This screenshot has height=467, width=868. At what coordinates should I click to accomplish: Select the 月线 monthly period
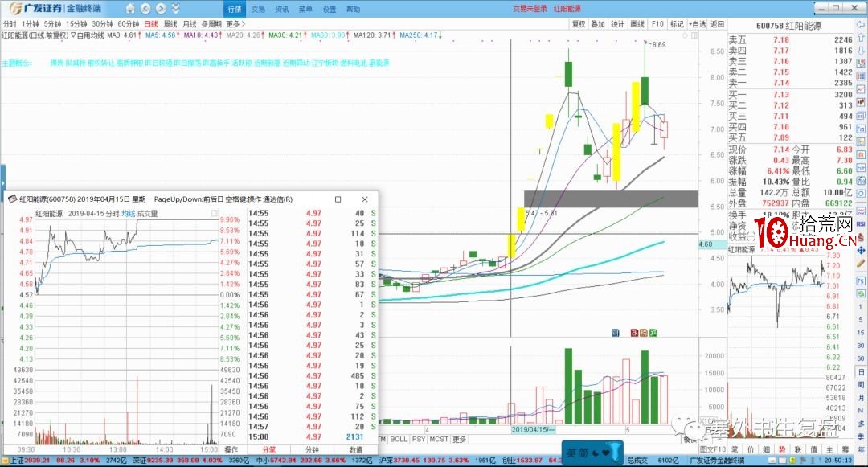pos(190,24)
